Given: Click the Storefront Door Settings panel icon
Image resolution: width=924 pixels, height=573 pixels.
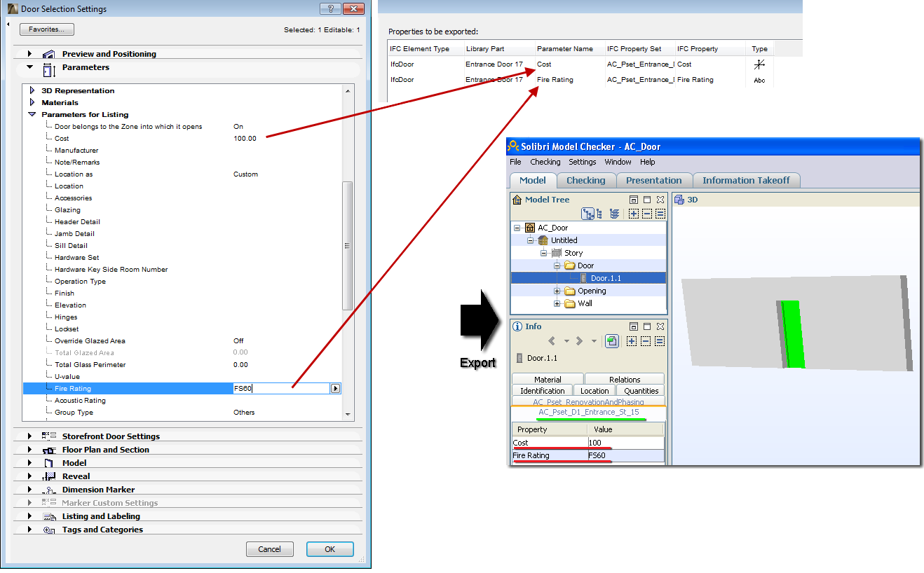Looking at the screenshot, I should pos(48,436).
